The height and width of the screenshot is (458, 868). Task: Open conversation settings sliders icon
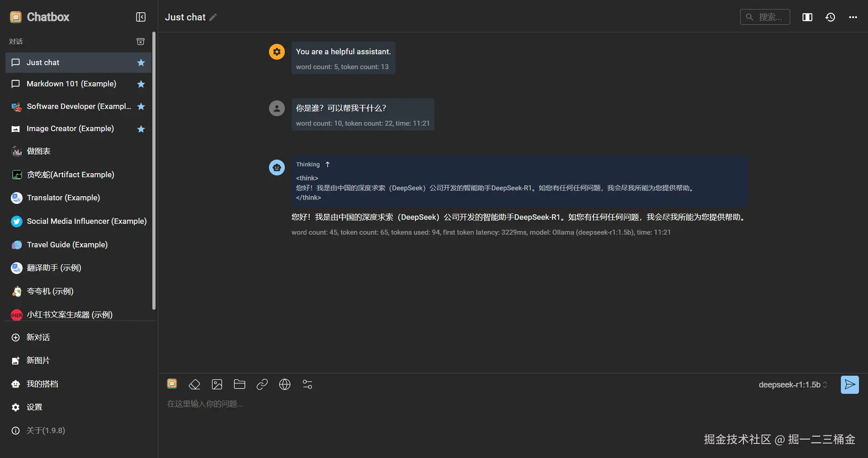(307, 384)
